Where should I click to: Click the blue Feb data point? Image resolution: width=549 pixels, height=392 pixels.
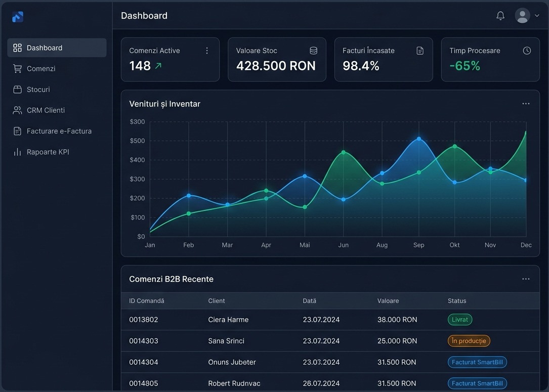(x=189, y=196)
